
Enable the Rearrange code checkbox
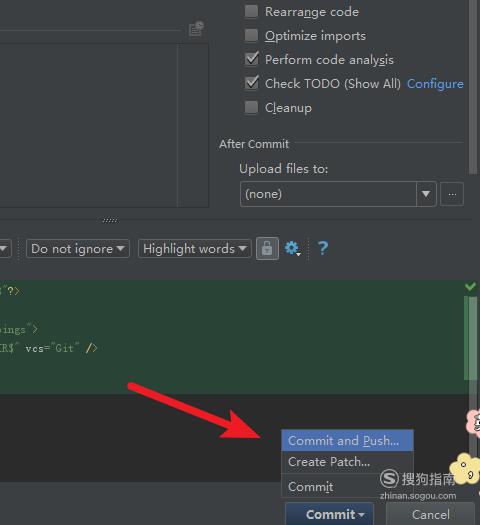coord(251,11)
